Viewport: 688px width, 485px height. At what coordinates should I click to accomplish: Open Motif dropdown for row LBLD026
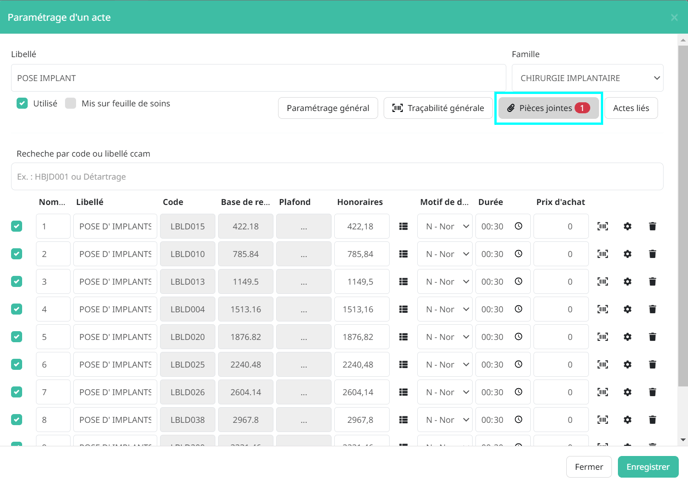445,392
